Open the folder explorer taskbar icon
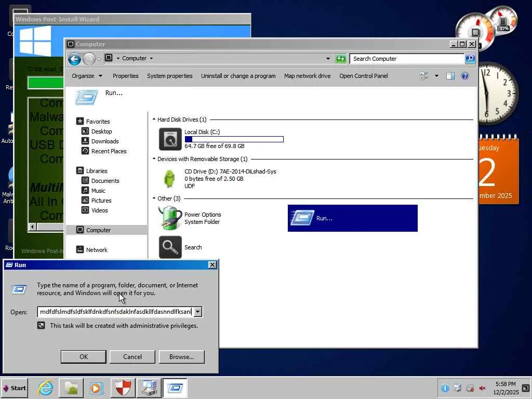This screenshot has width=532, height=399. point(71,388)
